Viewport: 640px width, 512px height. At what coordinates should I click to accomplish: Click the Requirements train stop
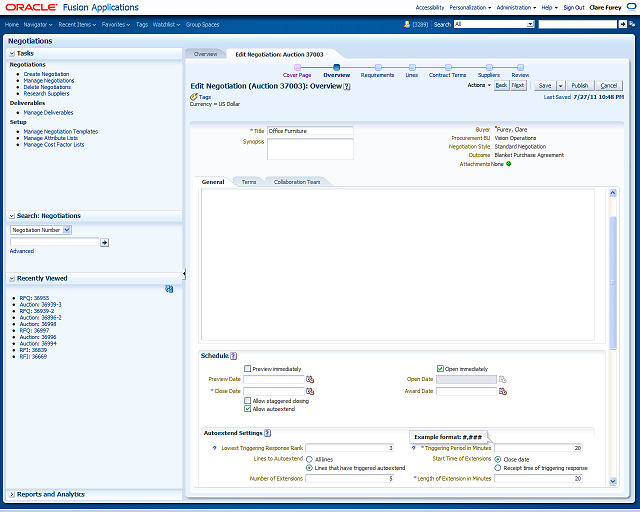click(x=378, y=67)
